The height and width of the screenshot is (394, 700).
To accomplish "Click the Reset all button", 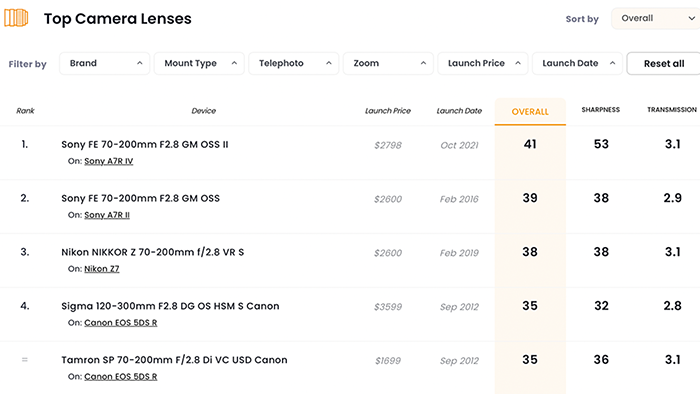I will (x=663, y=63).
